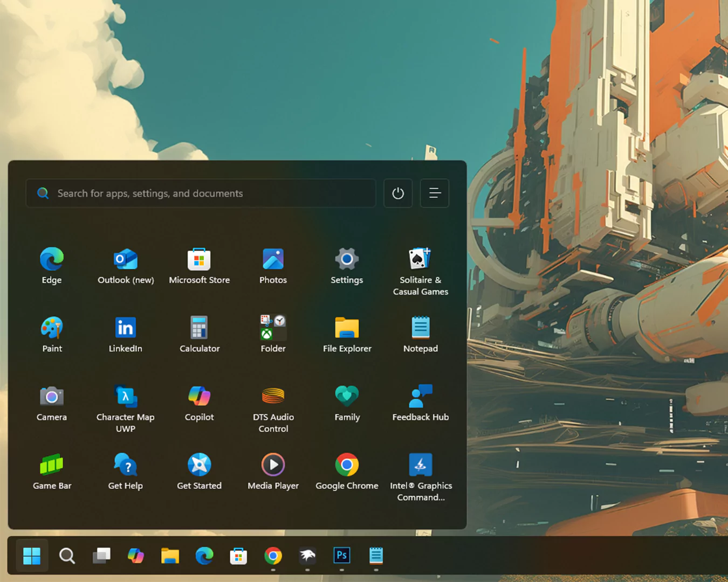Screen dimensions: 728x582
Task: Open Edge from the Start menu grid
Action: (52, 266)
